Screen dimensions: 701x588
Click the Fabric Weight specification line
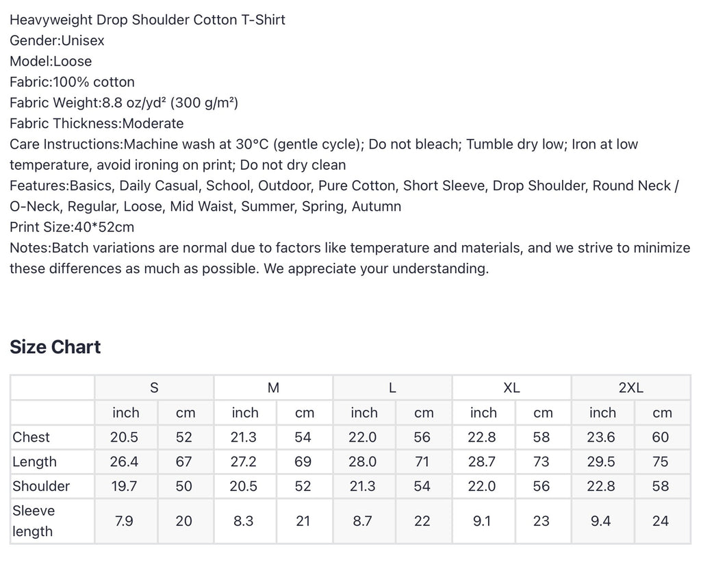pos(124,103)
